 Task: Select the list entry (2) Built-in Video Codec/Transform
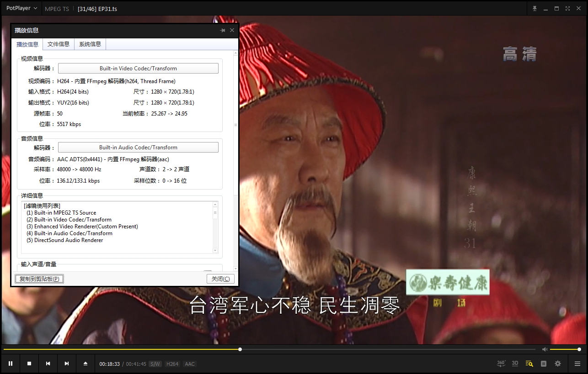pyautogui.click(x=69, y=220)
